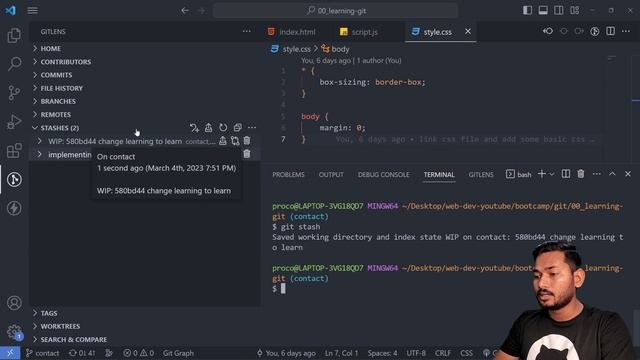Image resolution: width=640 pixels, height=360 pixels.
Task: Switch to the DEBUG CONSOLE tab
Action: pyautogui.click(x=383, y=175)
